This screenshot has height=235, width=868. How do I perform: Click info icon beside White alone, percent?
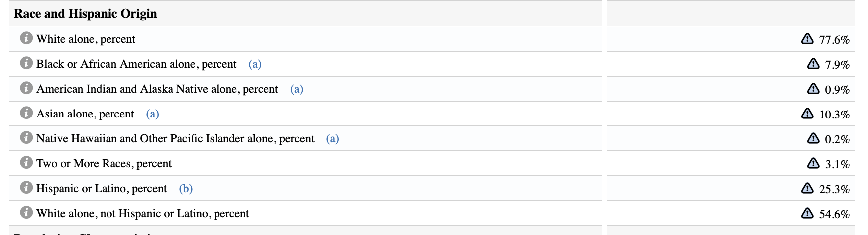26,38
